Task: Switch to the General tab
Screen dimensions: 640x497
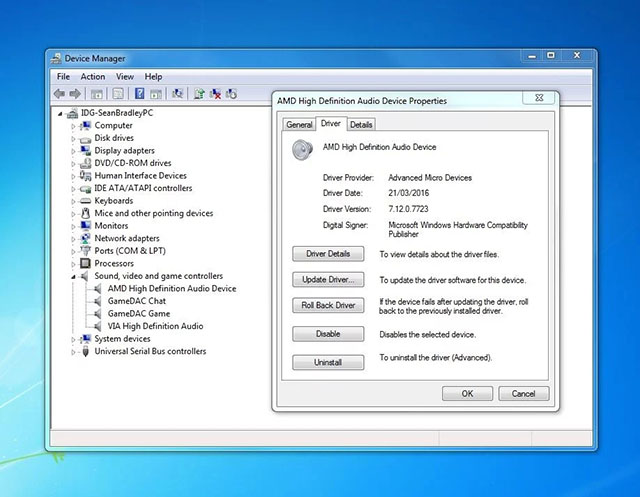Action: 299,124
